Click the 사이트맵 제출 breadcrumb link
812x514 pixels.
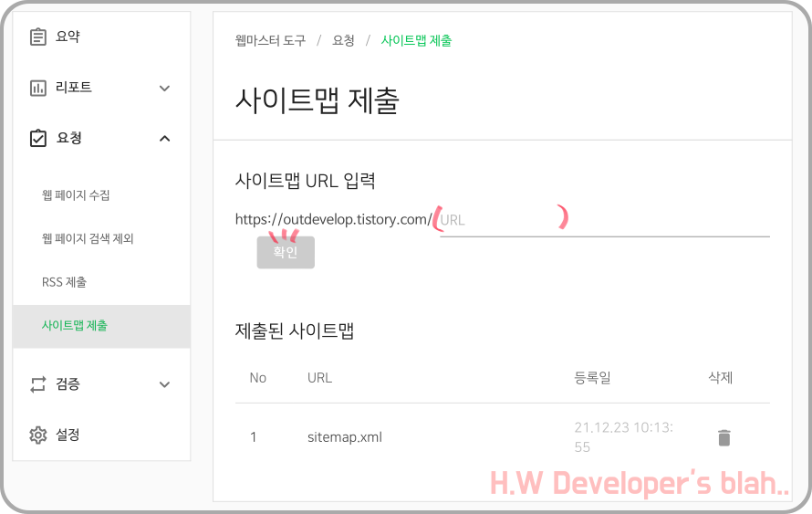pos(416,40)
